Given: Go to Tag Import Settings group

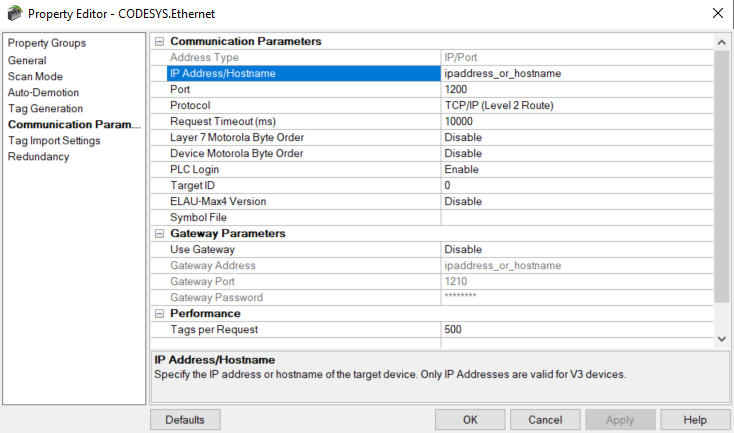Looking at the screenshot, I should (x=54, y=140).
